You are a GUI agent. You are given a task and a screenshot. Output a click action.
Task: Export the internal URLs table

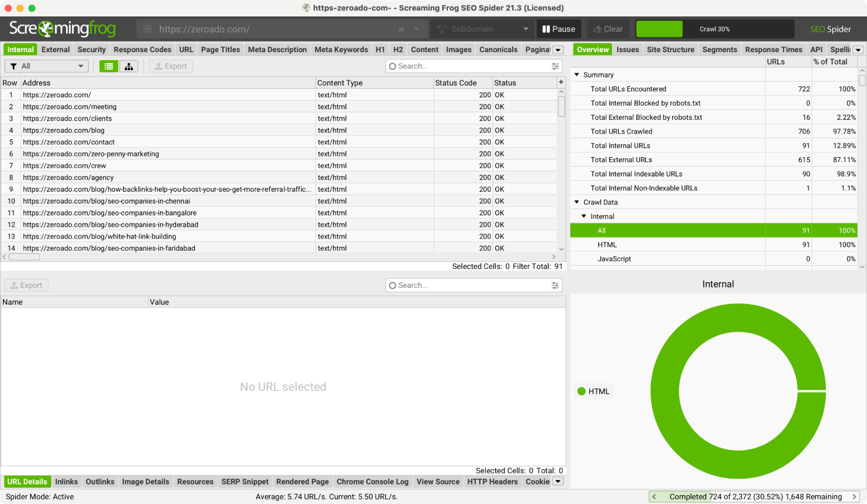(171, 66)
